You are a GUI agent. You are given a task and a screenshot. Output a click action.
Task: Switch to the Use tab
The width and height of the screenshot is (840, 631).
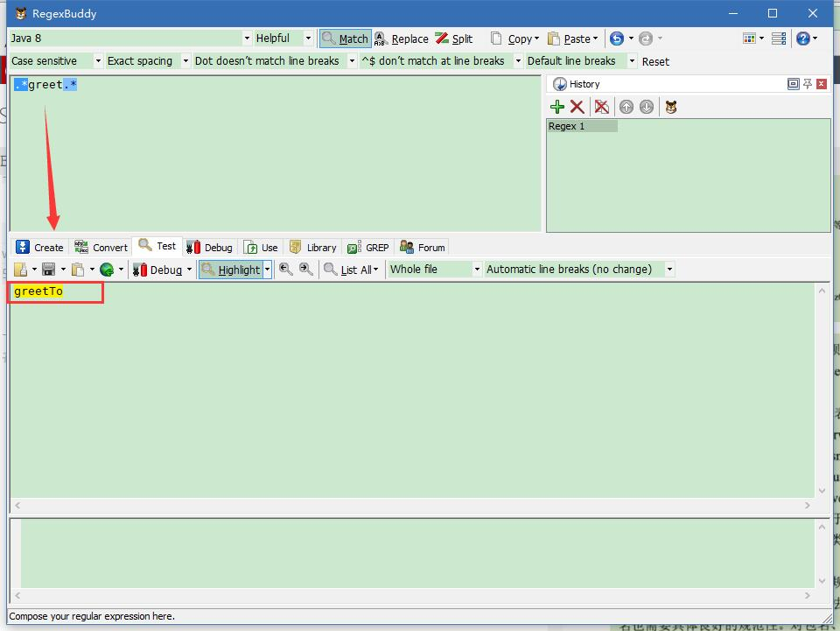click(261, 247)
